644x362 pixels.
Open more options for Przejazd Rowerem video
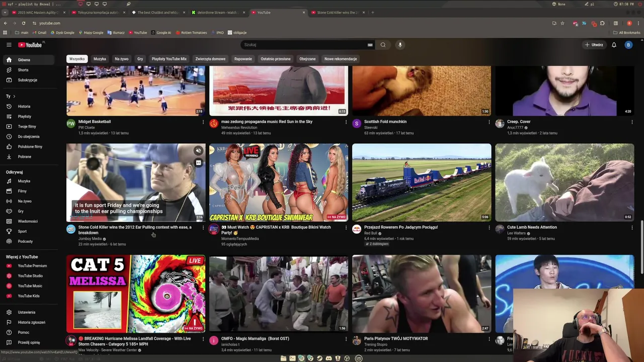coord(489,227)
